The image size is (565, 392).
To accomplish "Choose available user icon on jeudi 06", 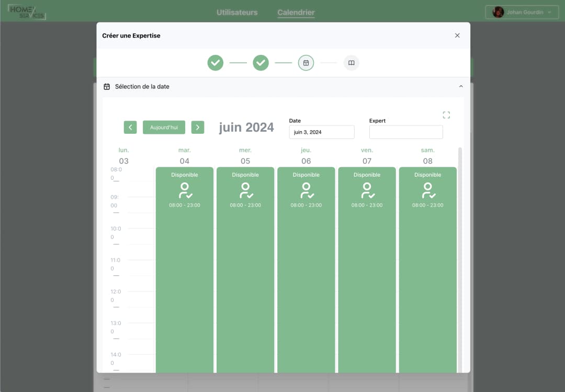I will [306, 191].
